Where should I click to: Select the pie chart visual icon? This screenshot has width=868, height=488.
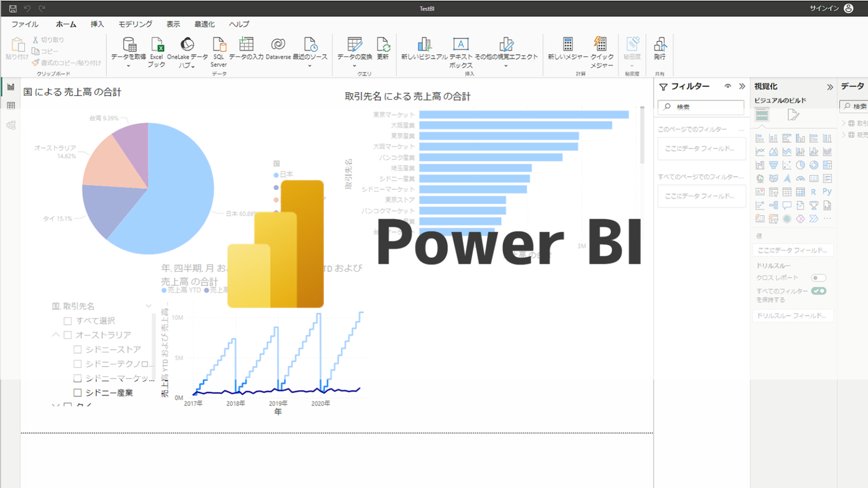801,165
